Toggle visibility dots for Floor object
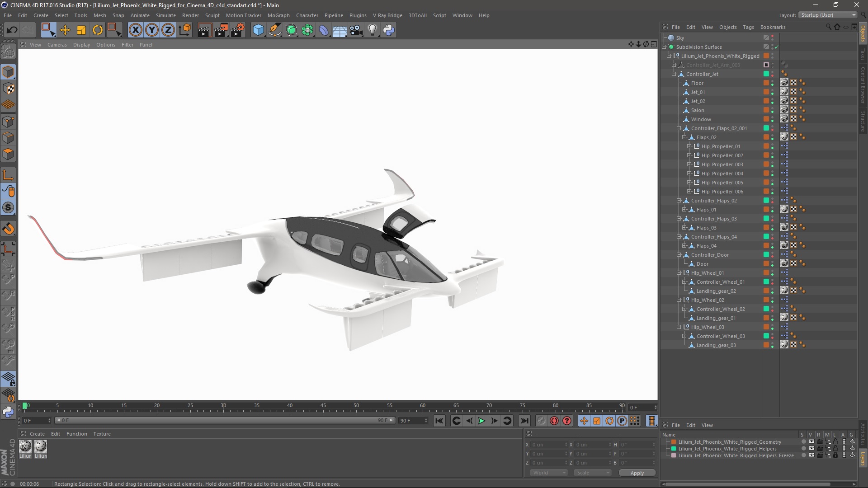This screenshot has width=868, height=488. [773, 83]
